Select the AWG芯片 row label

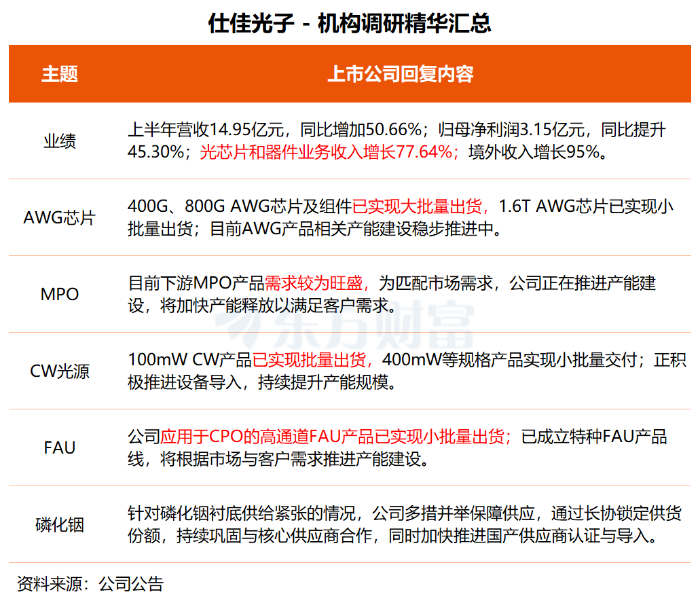pyautogui.click(x=60, y=217)
